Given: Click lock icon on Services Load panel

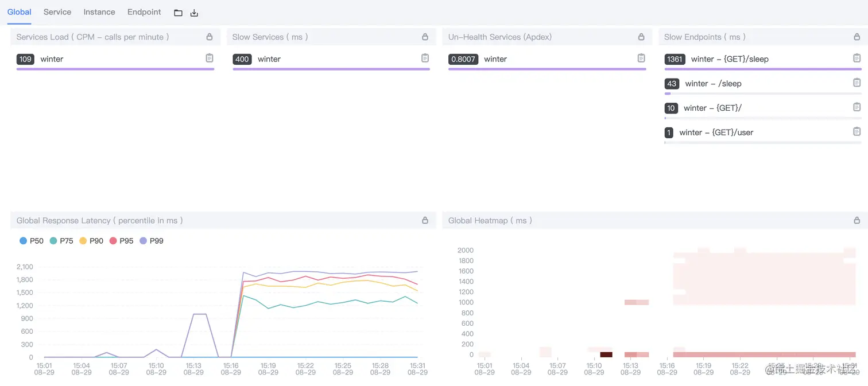Looking at the screenshot, I should tap(210, 37).
